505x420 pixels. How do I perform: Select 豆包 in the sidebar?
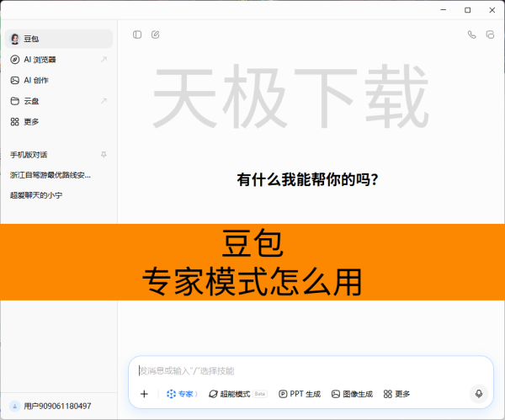point(31,39)
